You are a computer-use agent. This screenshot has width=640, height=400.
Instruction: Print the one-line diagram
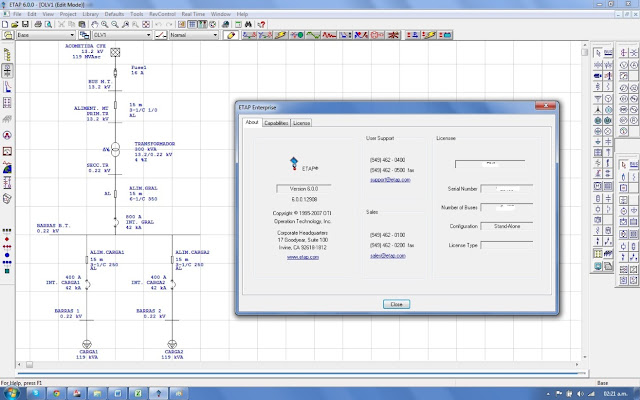click(38, 24)
